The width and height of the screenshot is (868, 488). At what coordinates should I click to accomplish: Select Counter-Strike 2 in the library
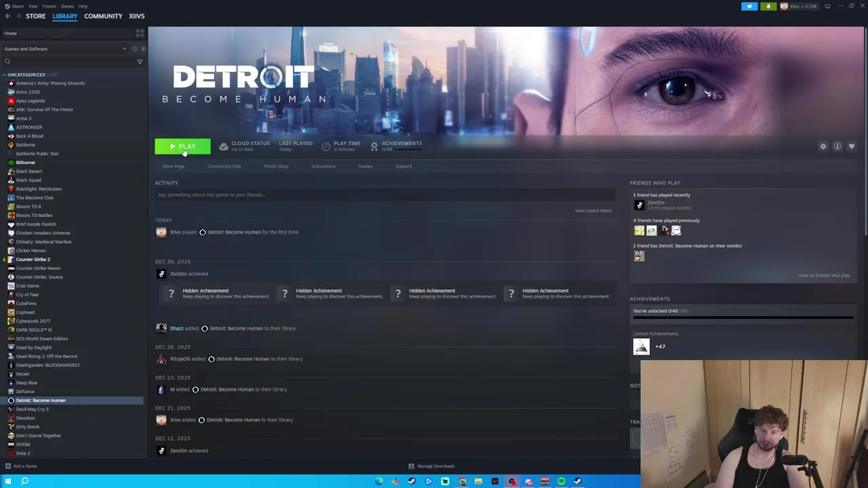[33, 260]
